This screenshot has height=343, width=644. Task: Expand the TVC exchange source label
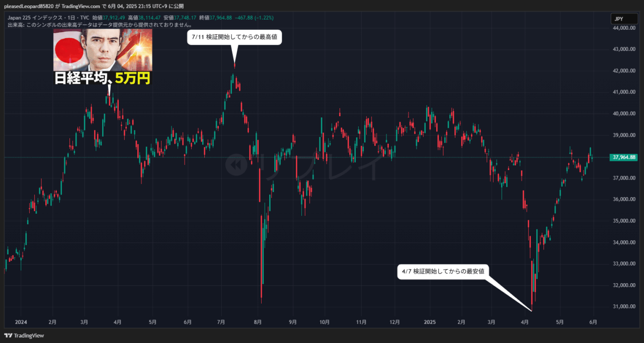[86, 17]
